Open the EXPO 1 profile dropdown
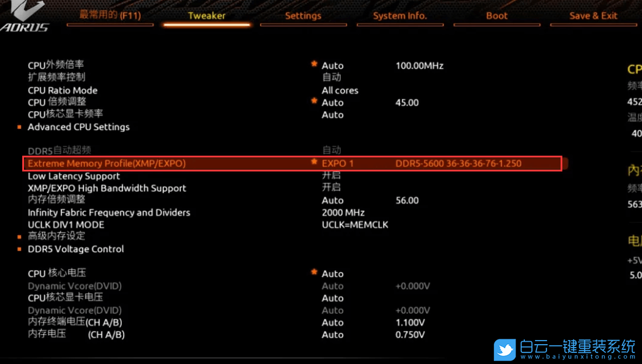The height and width of the screenshot is (364, 642). coord(338,163)
